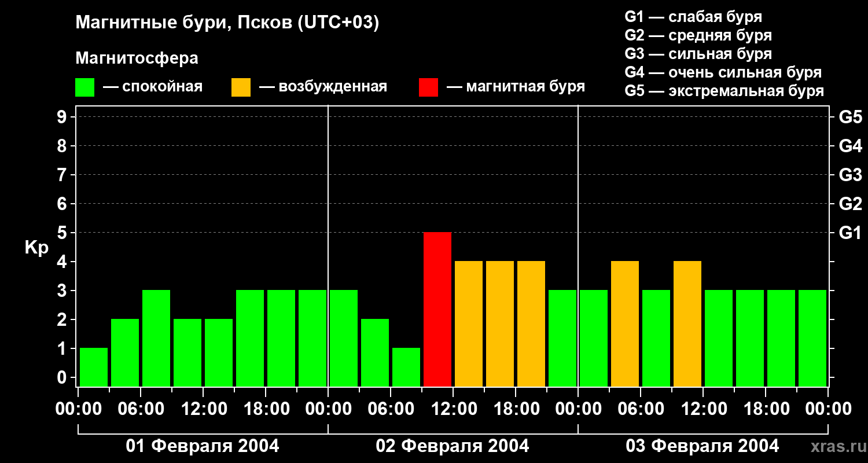Screen dimensions: 868x463
Task: Click the orange bar at 09:00–12:00 on 03 Февраля
Action: [x=687, y=324]
